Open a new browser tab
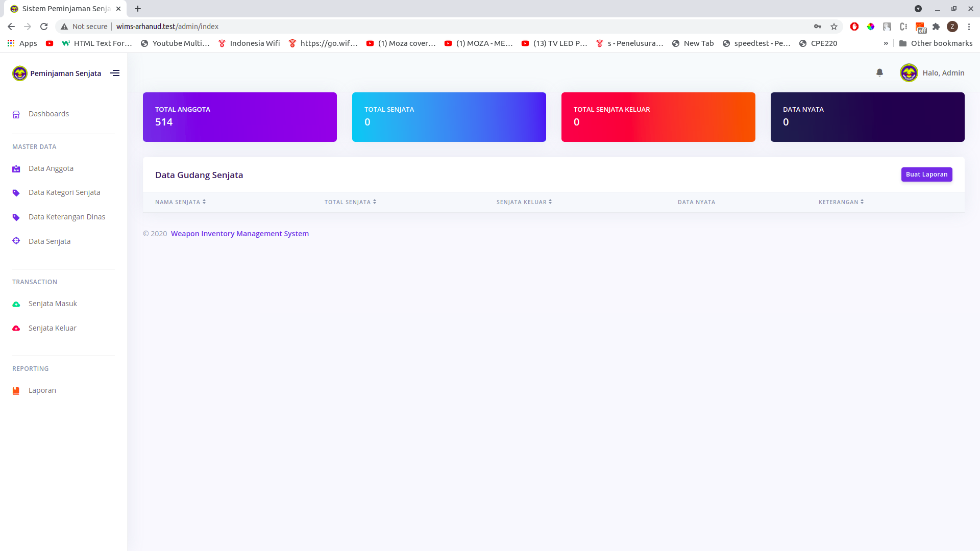Image resolution: width=980 pixels, height=551 pixels. [x=138, y=9]
